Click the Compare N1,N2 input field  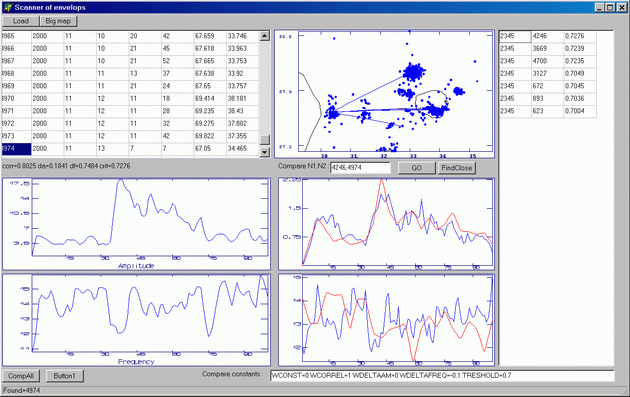coord(360,168)
